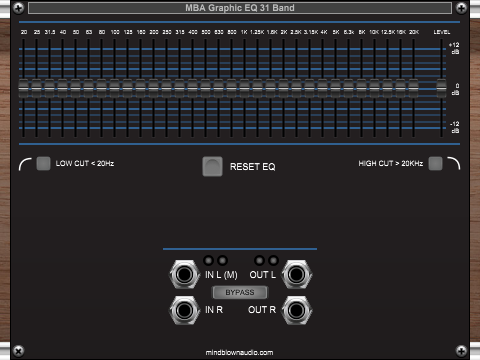Image resolution: width=480 pixels, height=360 pixels.
Task: Click the 16K band slider handle
Action: 400,88
